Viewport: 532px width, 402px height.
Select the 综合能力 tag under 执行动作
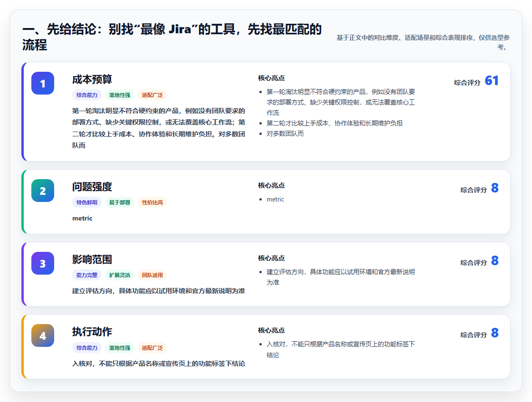(87, 348)
